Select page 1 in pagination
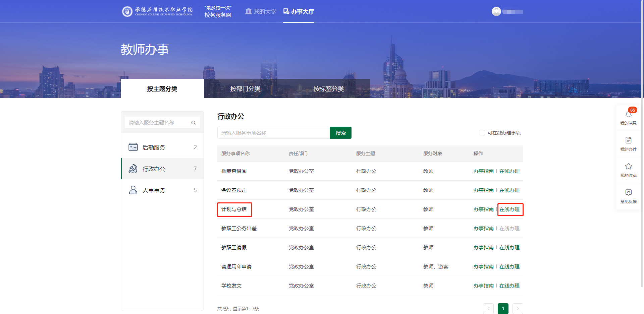The height and width of the screenshot is (314, 644). click(503, 308)
